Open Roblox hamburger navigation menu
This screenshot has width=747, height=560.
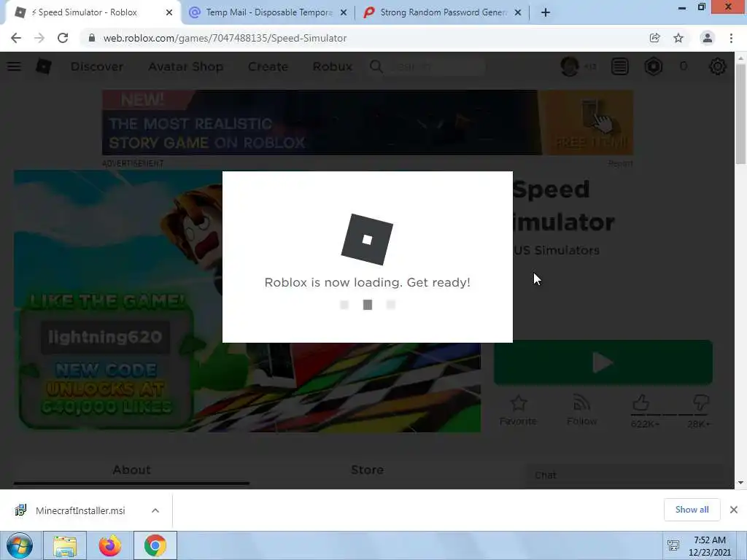[x=14, y=66]
